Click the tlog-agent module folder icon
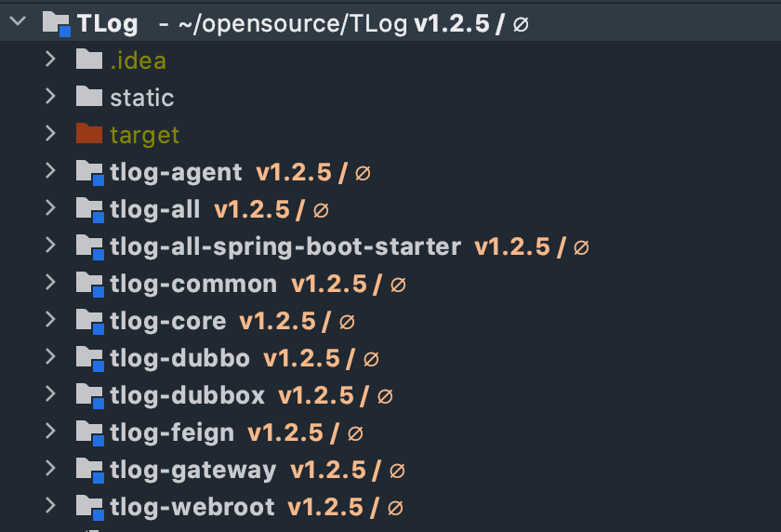This screenshot has height=532, width=781. click(x=89, y=172)
